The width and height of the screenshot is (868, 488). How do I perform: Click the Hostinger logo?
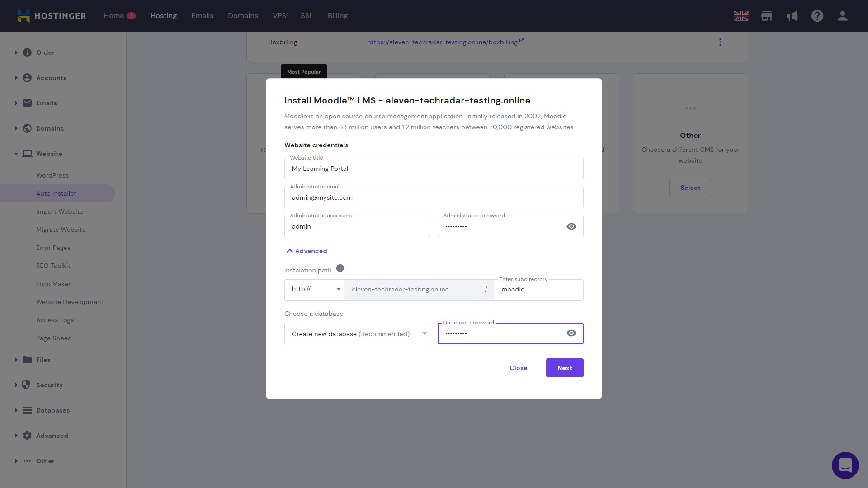tap(52, 16)
